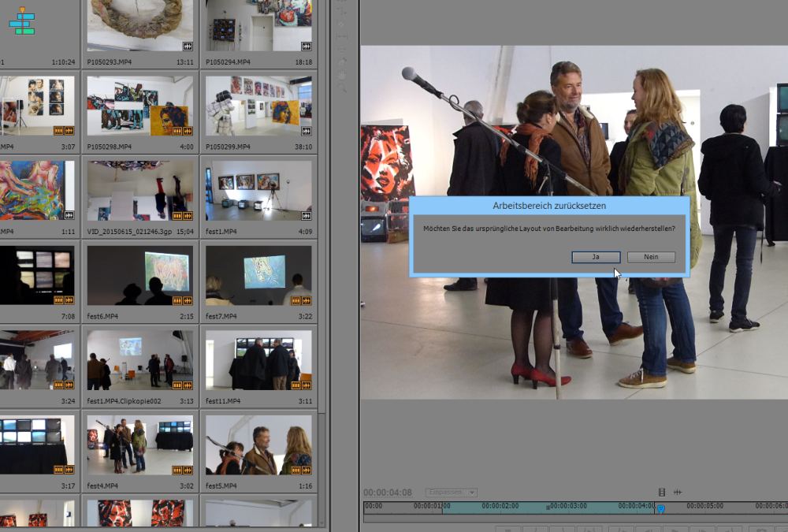Select the fest11.MP4 clip thumbnail
Screen dimensions: 788x532
click(x=258, y=360)
